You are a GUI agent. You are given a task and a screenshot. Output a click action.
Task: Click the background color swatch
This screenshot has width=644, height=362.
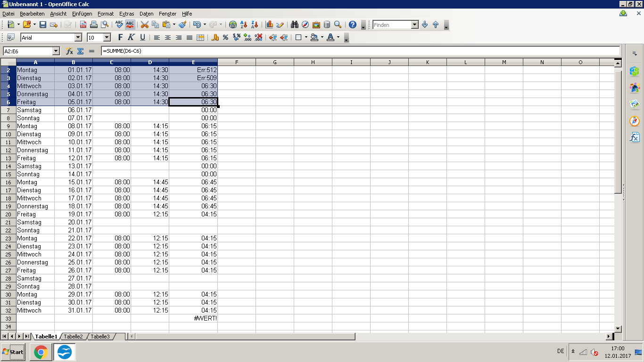pyautogui.click(x=314, y=37)
